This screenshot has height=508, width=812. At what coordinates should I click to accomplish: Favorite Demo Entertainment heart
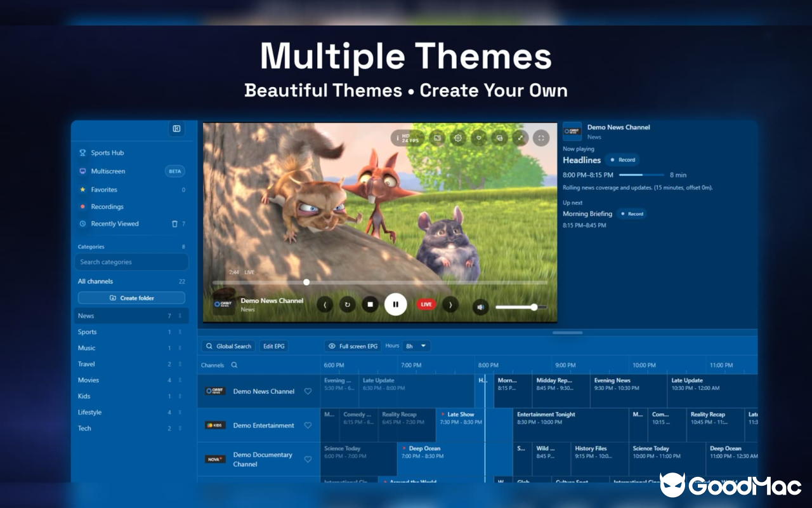coord(308,425)
